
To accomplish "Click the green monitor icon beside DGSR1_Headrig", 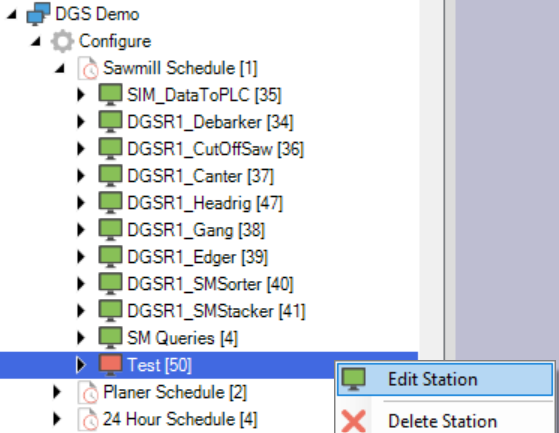I will pyautogui.click(x=110, y=203).
